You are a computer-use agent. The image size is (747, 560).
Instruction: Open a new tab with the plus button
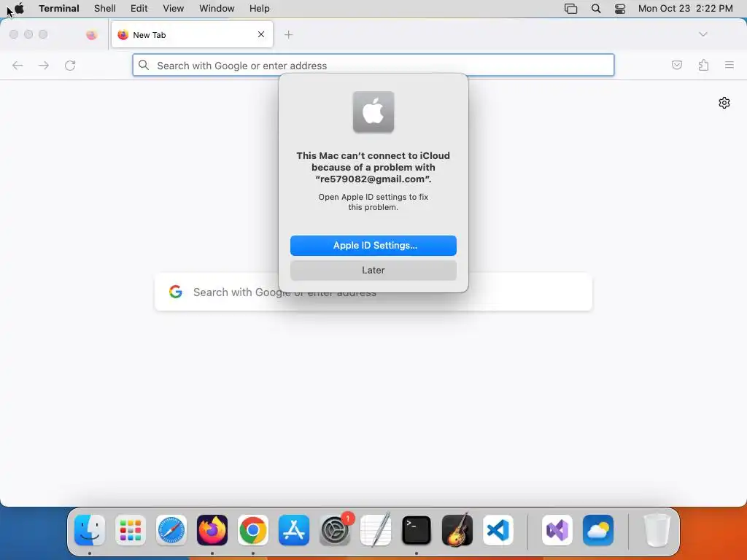click(288, 34)
